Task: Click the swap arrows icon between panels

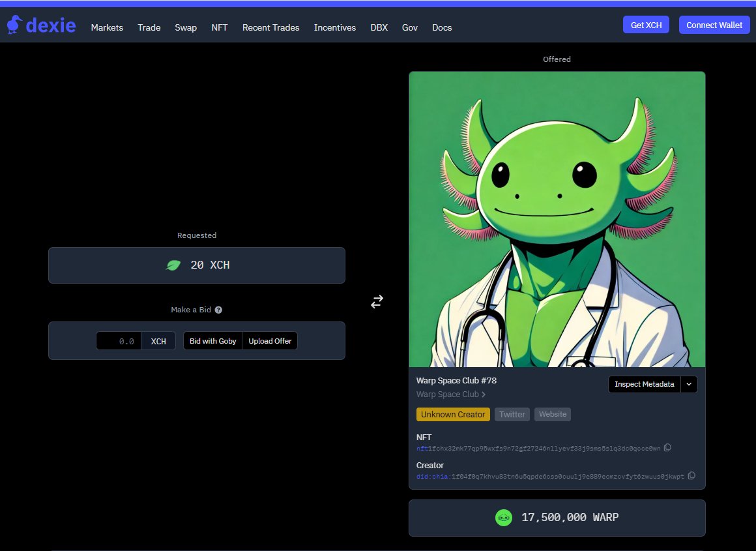Action: pyautogui.click(x=377, y=301)
